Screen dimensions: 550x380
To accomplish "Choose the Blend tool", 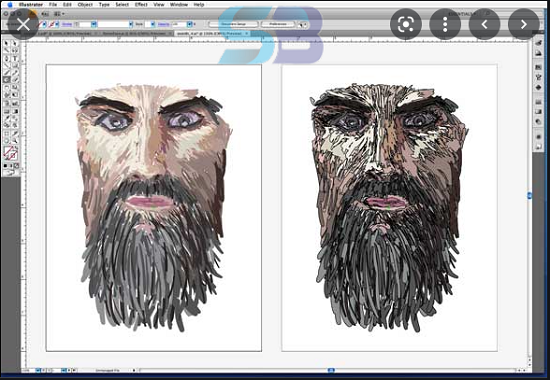I will coord(15,118).
